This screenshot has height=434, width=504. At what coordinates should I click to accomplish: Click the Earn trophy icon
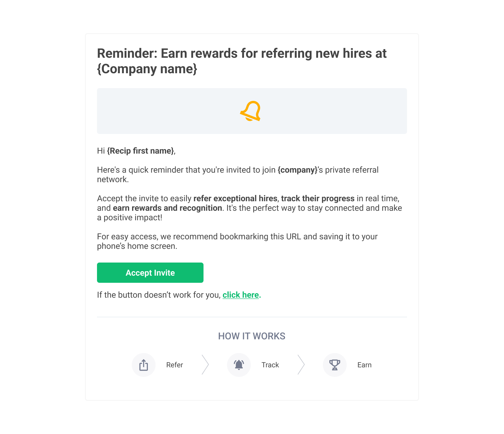pos(335,365)
